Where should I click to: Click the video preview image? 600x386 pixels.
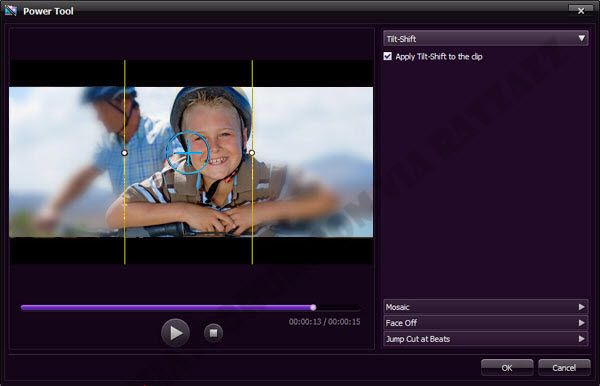point(191,162)
